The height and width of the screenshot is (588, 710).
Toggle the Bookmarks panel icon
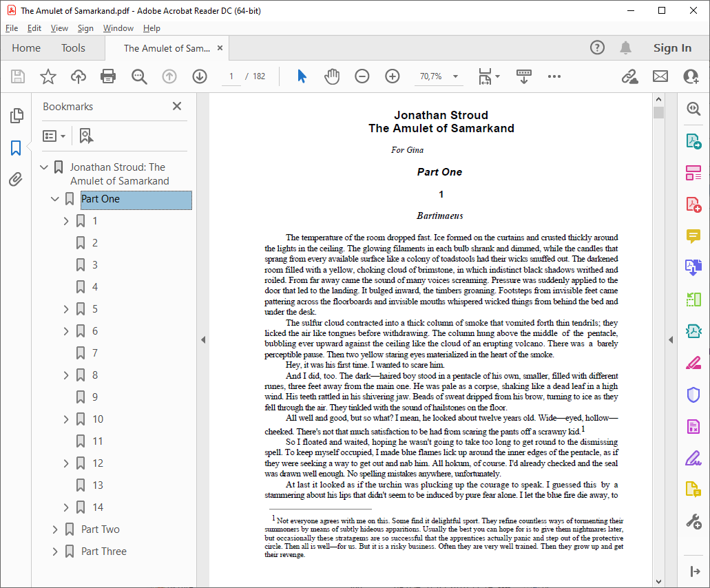pyautogui.click(x=16, y=147)
